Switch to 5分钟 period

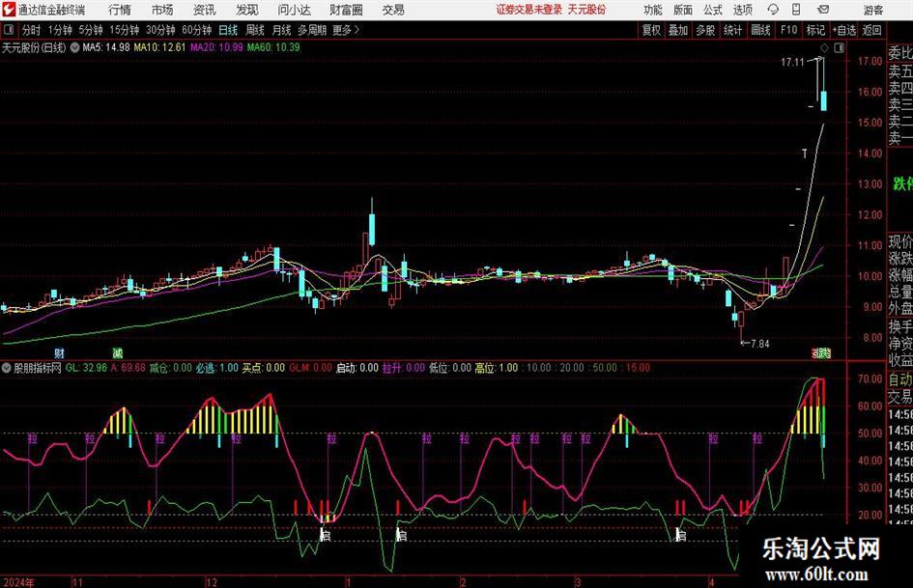pyautogui.click(x=90, y=30)
